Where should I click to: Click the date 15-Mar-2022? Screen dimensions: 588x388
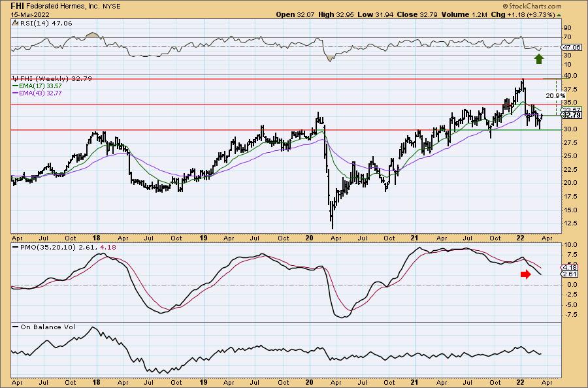tap(29, 14)
